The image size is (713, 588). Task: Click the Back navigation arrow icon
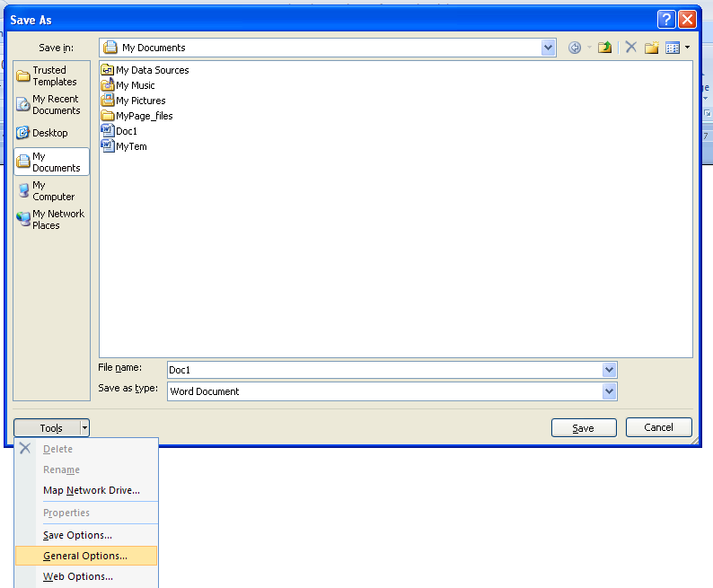pos(575,48)
